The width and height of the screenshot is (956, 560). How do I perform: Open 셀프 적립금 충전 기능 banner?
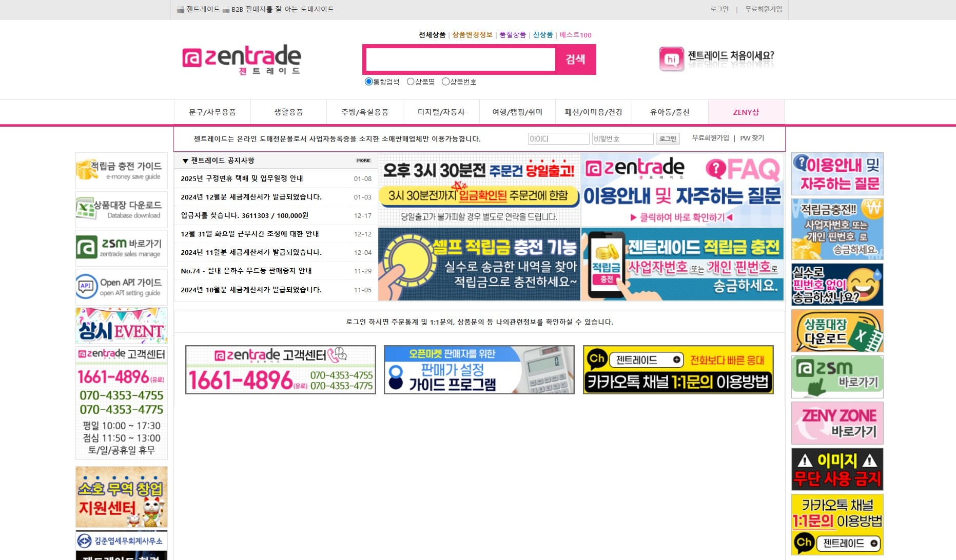479,264
